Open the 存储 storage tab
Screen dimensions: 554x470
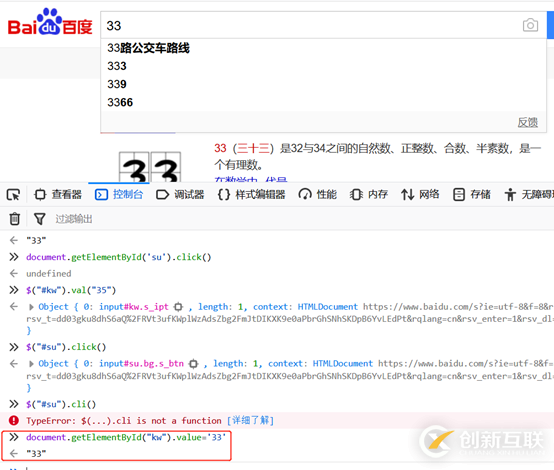tap(472, 194)
